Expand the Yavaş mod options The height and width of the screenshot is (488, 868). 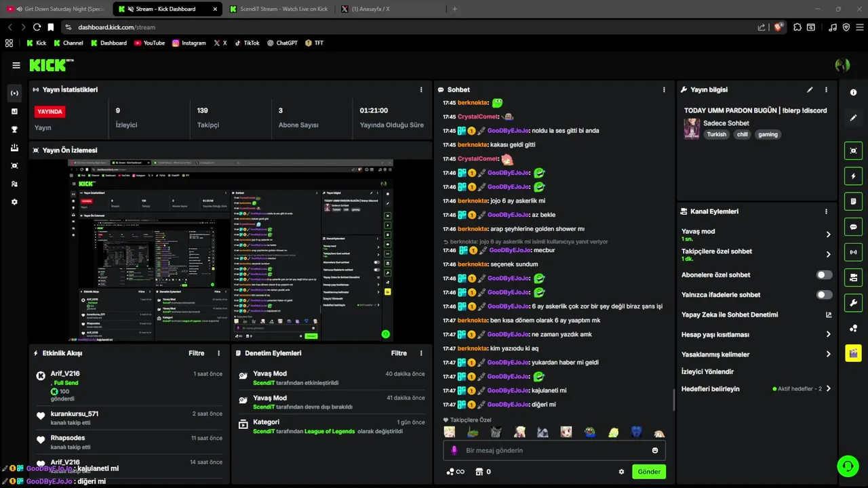pyautogui.click(x=828, y=235)
